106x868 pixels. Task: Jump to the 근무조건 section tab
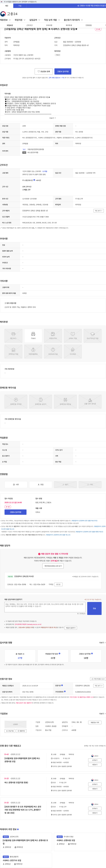[29, 25]
